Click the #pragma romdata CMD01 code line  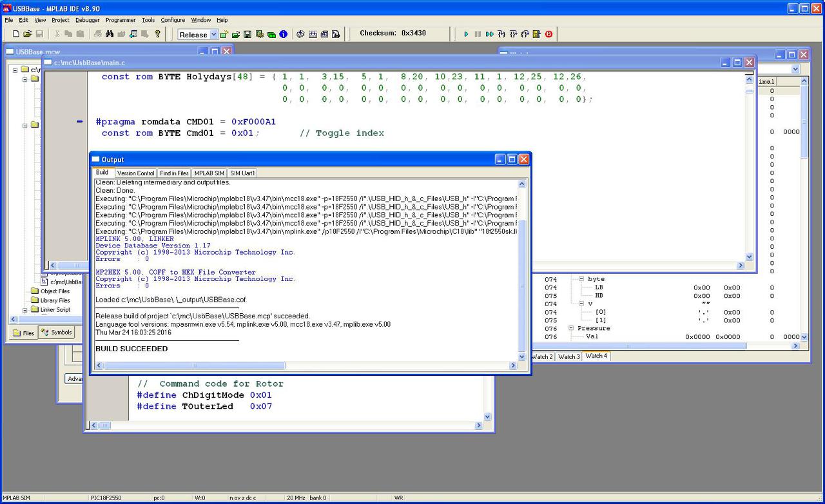(x=186, y=121)
